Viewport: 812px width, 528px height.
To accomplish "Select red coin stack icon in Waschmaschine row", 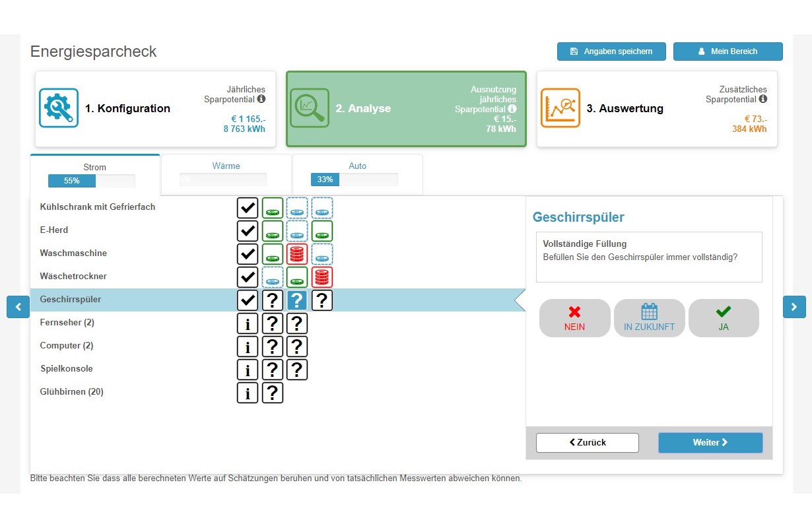I will pos(297,254).
